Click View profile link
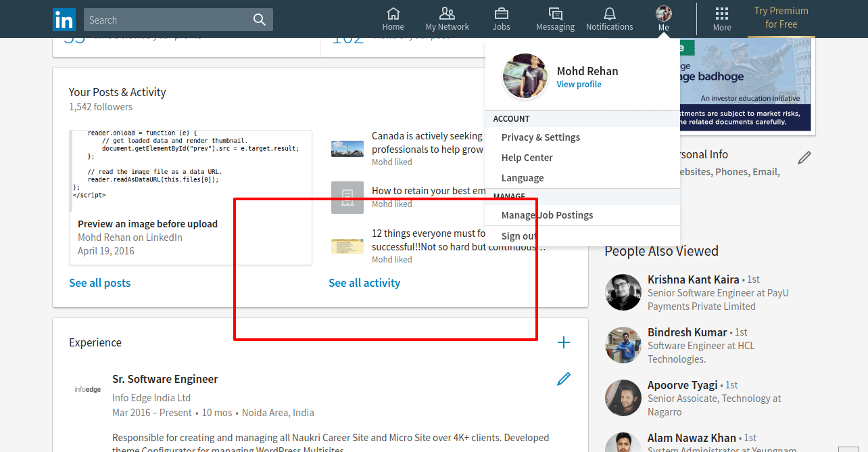Screen dimensions: 868x452 579,85
